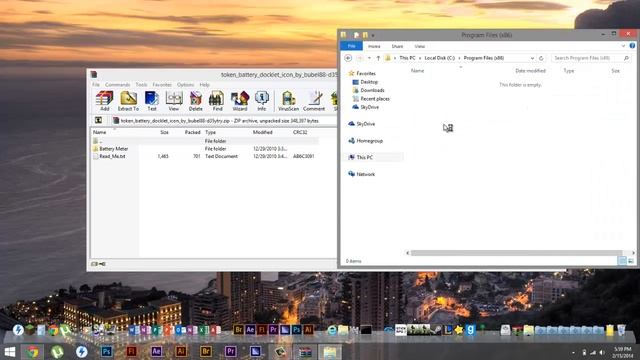This screenshot has height=360, width=640.
Task: Click Chrome icon on the Windows taskbar
Action: (x=33, y=351)
